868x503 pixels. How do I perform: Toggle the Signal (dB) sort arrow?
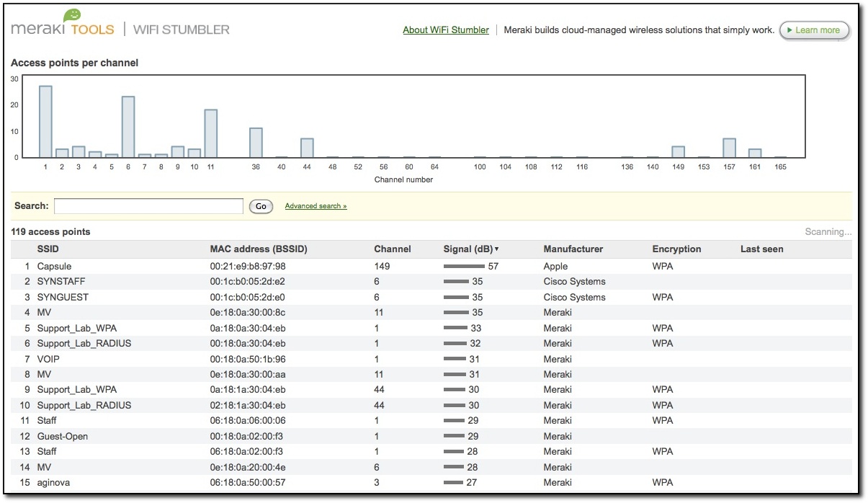[x=496, y=249]
